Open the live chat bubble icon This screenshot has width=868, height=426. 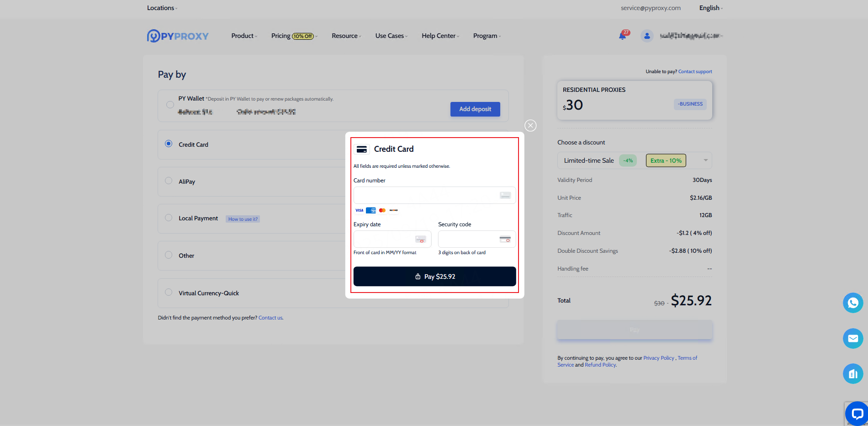[x=857, y=414]
